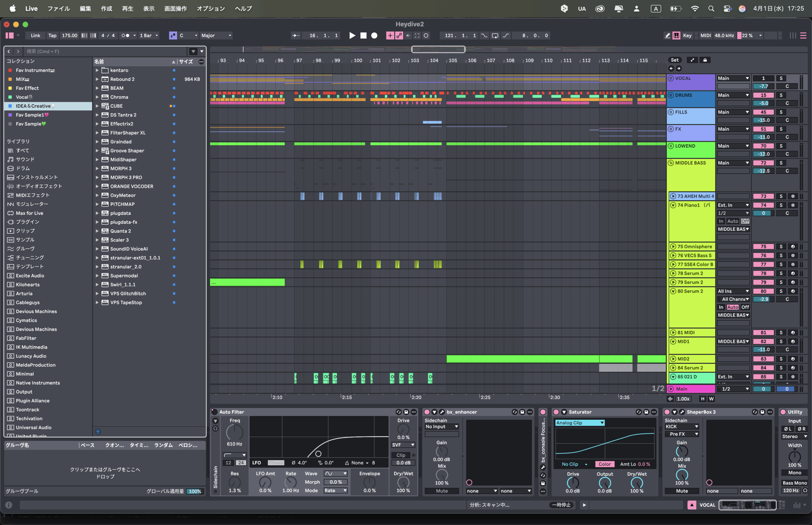This screenshot has width=812, height=525.
Task: Go back in browser history
Action: click(x=9, y=51)
